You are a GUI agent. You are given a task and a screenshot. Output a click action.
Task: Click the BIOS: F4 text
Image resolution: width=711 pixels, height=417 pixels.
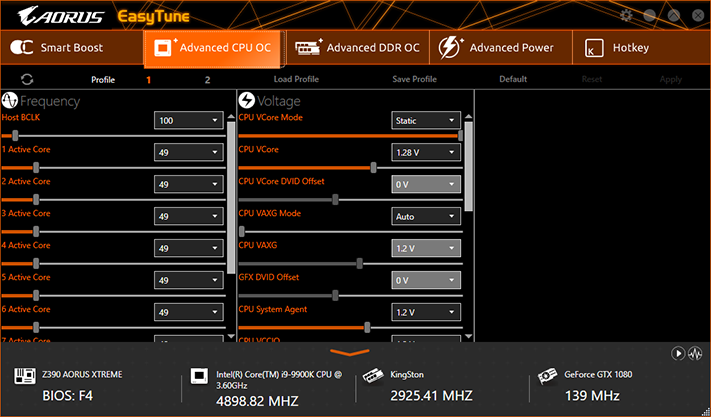(x=68, y=396)
